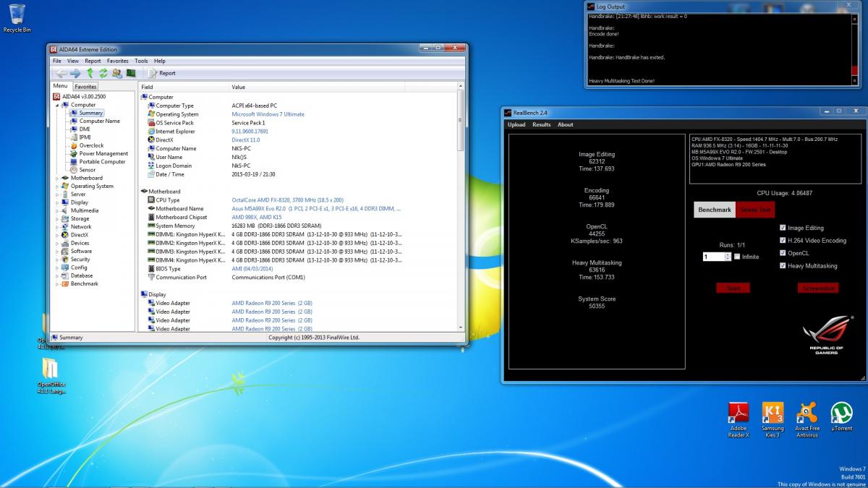Select the Security icon in the tree
868x488 pixels.
click(x=65, y=260)
